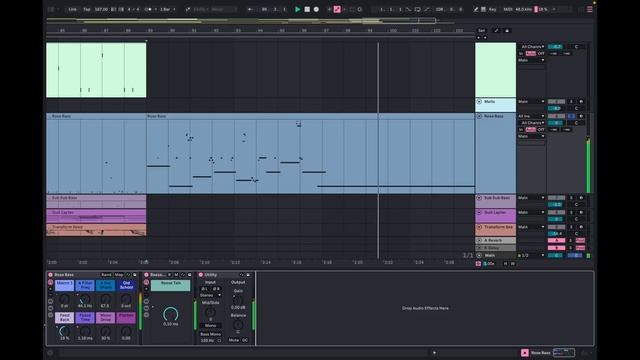The image size is (640, 360).
Task: Click the Mute button in Utility
Action: pos(233,340)
